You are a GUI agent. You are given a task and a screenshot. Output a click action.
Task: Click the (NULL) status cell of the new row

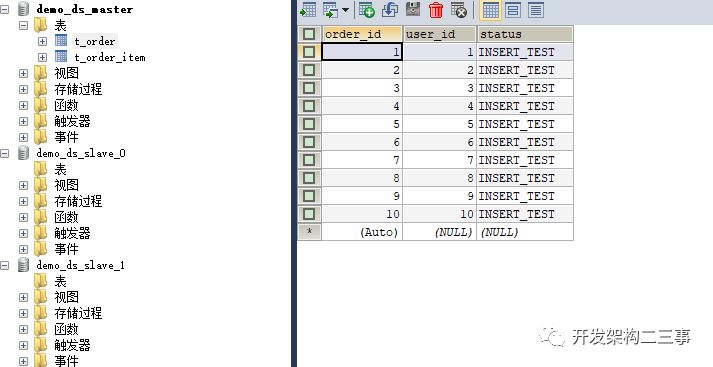coord(525,232)
